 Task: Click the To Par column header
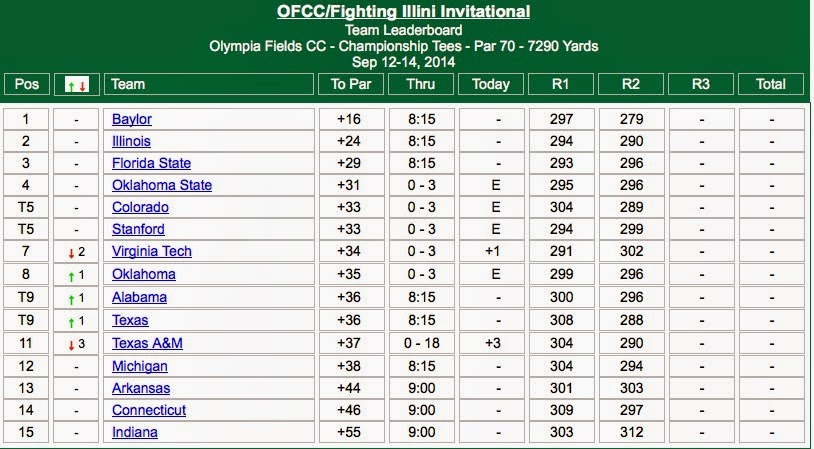[351, 84]
